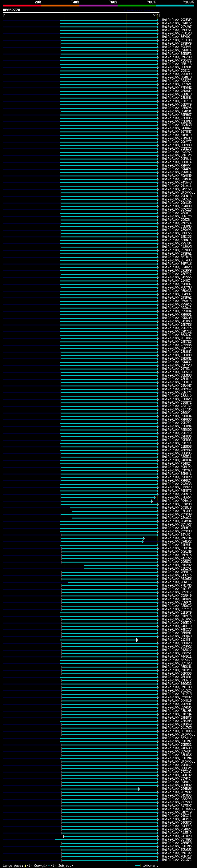The width and height of the screenshot is (197, 868).
Task: Select label UniRef100_C6EVF9
Action: [x=176, y=104]
